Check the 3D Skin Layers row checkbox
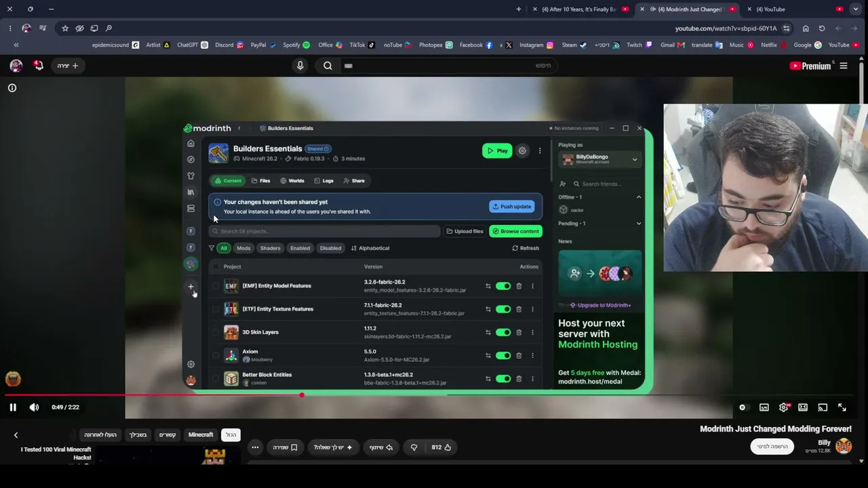This screenshot has width=868, height=488. point(216,332)
